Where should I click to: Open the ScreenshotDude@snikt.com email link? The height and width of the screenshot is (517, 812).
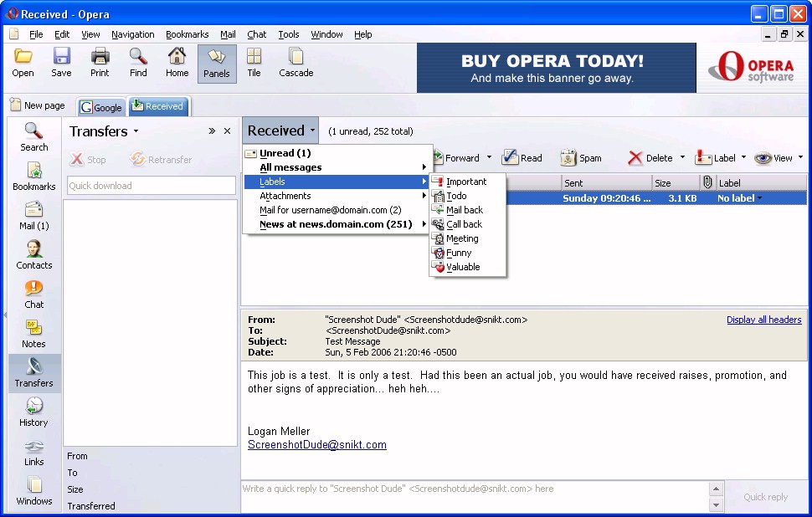(x=317, y=444)
